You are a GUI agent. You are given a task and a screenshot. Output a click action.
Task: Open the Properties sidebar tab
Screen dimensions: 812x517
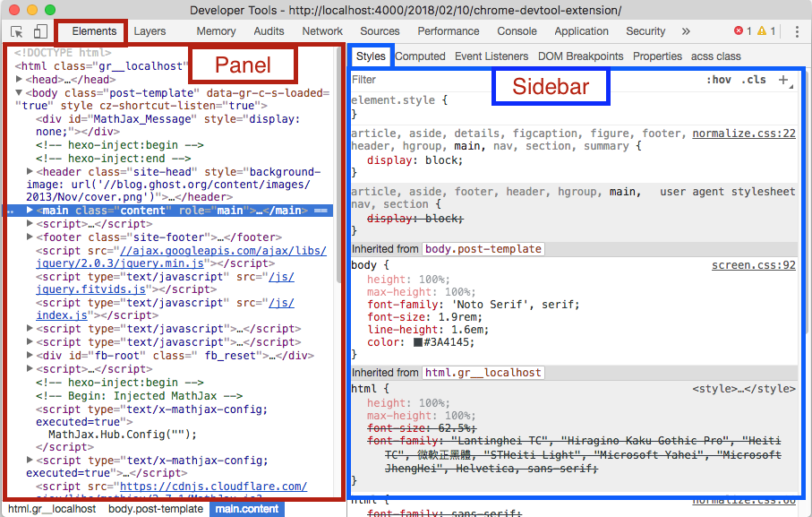tap(657, 56)
